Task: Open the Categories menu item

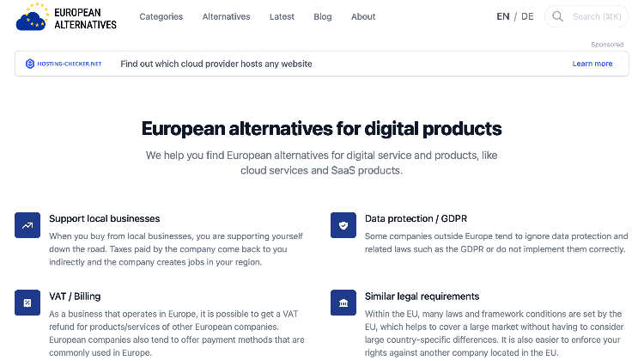Action: (x=161, y=16)
